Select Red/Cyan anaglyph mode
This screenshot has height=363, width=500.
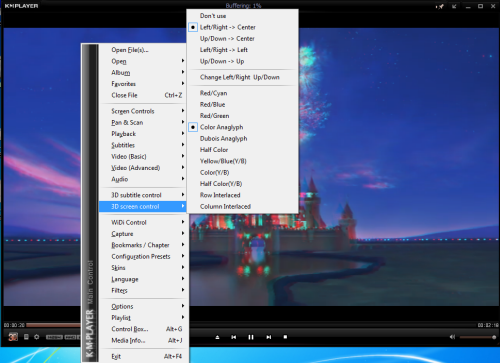tap(242, 93)
